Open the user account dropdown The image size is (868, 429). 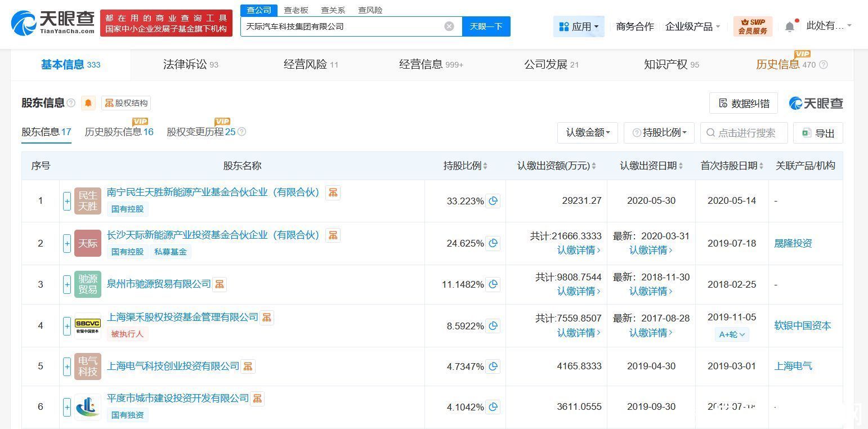pos(829,26)
